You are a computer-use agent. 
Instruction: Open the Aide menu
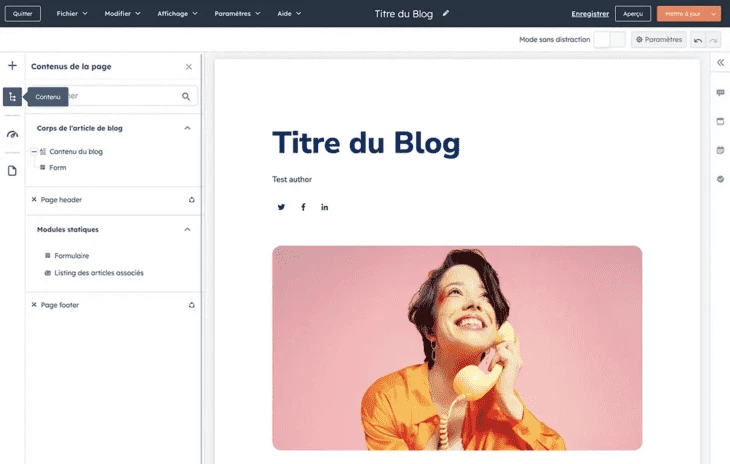[x=289, y=13]
